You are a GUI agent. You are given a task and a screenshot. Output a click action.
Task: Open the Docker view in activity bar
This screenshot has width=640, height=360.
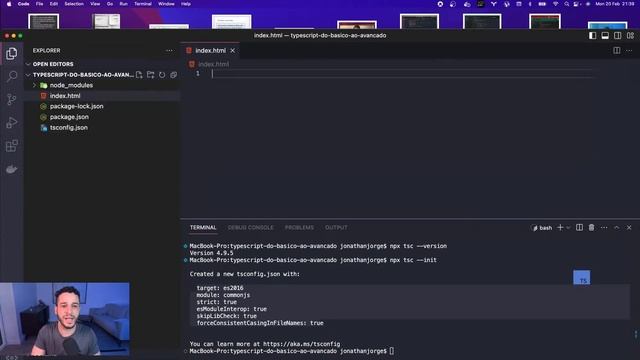(x=11, y=169)
